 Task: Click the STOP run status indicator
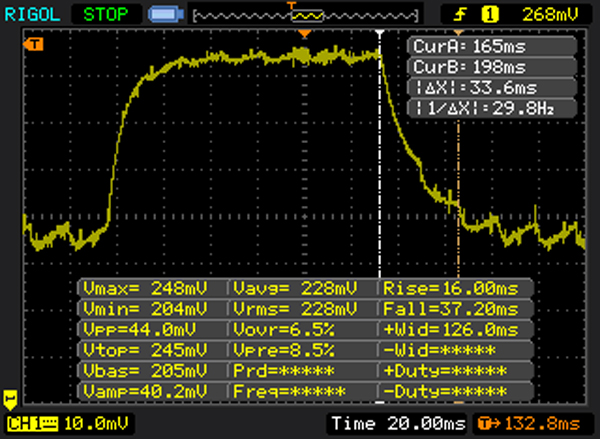[x=106, y=15]
